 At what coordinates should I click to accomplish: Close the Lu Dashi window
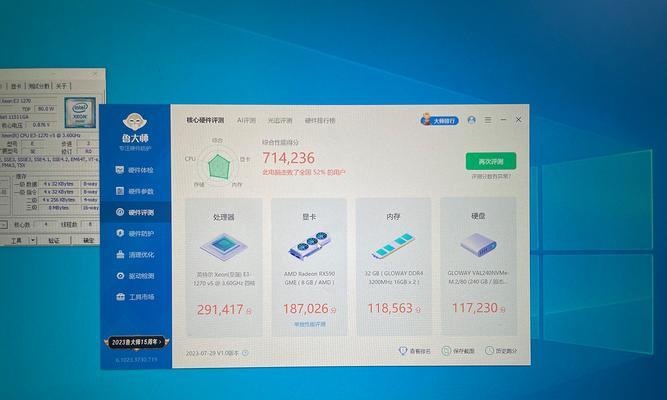pos(519,120)
